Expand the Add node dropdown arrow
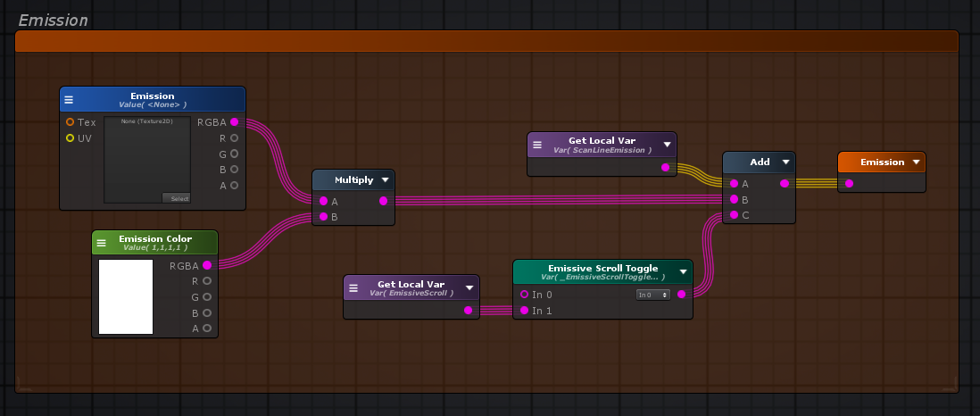Screen dimensions: 980x416 click(785, 162)
